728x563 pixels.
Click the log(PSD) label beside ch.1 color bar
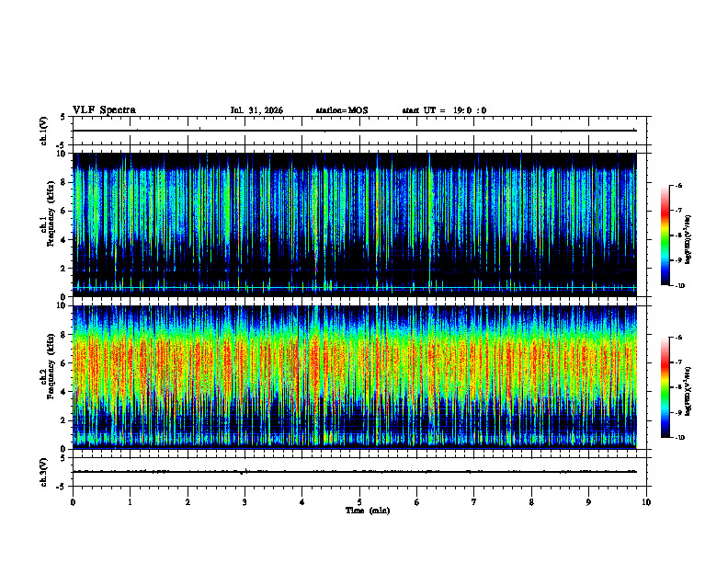coord(688,240)
